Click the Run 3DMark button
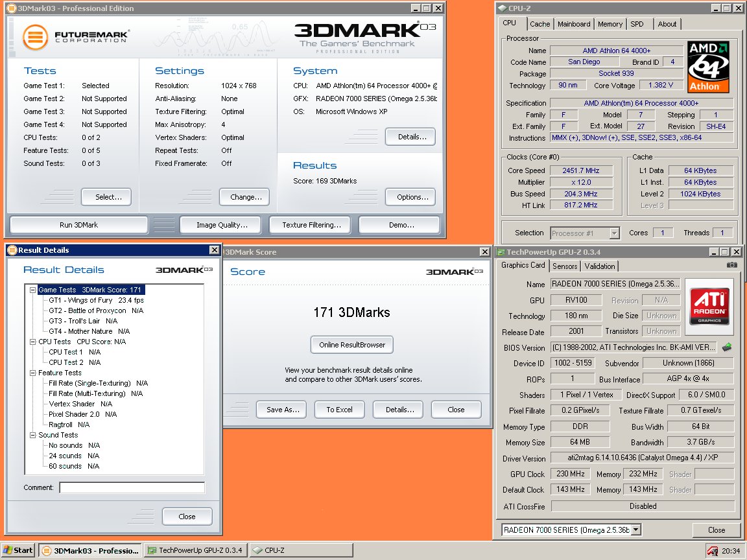Viewport: 747px width, 560px height. click(x=78, y=225)
